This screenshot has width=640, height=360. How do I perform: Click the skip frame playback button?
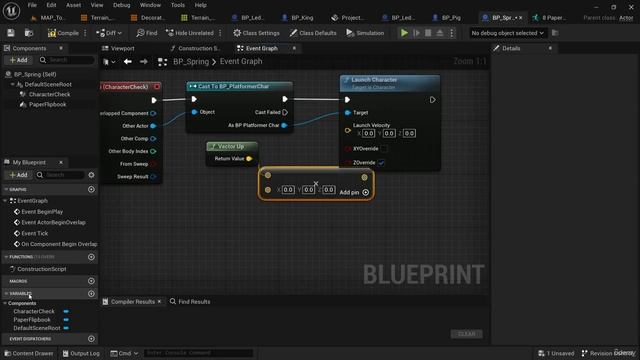pyautogui.click(x=416, y=33)
